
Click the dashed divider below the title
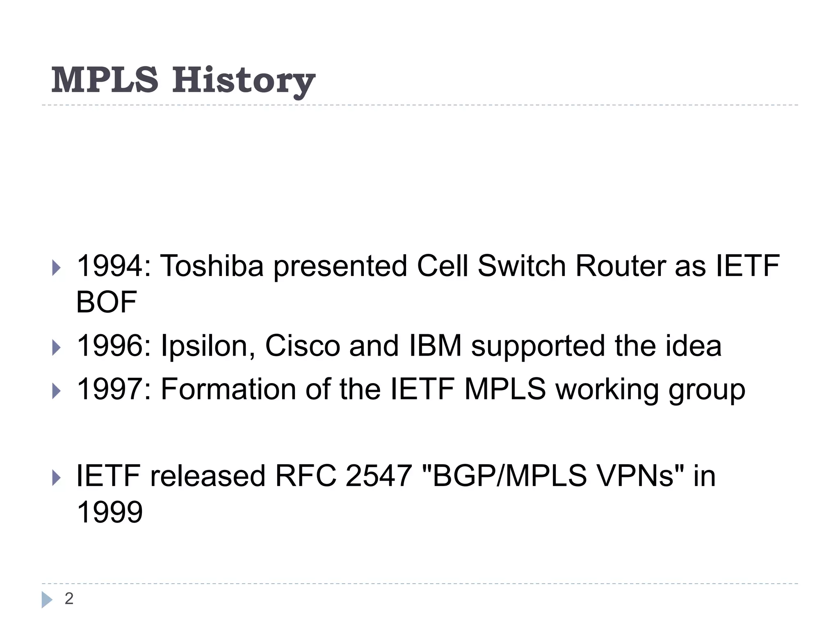tap(420, 105)
